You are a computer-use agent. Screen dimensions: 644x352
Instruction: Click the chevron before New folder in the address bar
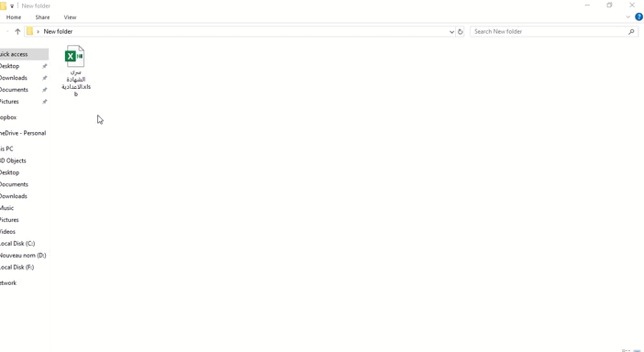(38, 31)
